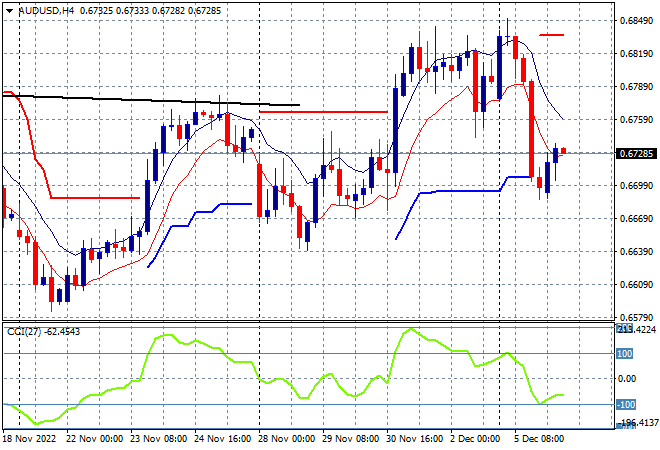Viewport: 660px width, 450px height.
Task: Click the 0.66990 price axis label
Action: pyautogui.click(x=636, y=186)
